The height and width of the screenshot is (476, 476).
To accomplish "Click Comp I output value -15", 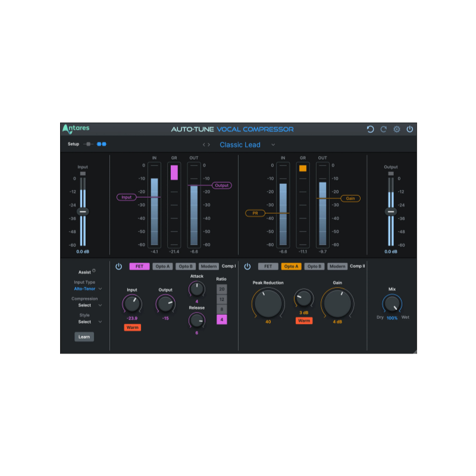I will [x=165, y=318].
